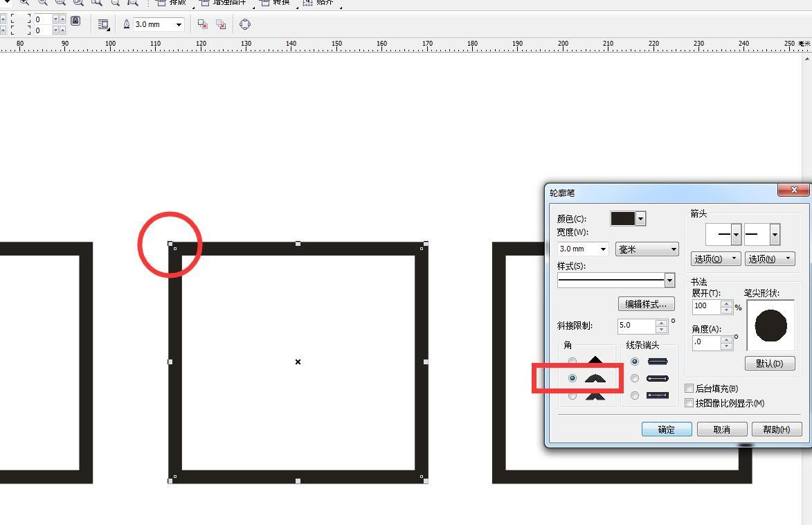
Task: Check the 按图像比例显示 option
Action: (x=689, y=402)
